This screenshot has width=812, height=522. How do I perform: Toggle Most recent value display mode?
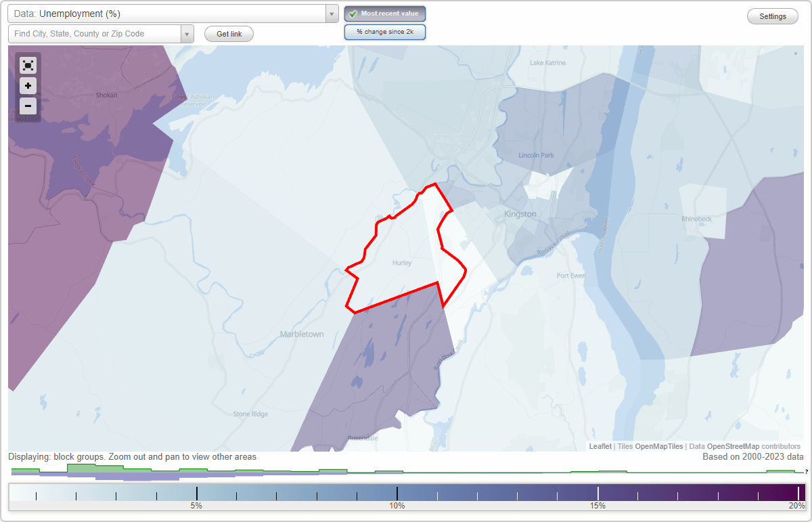coord(384,14)
